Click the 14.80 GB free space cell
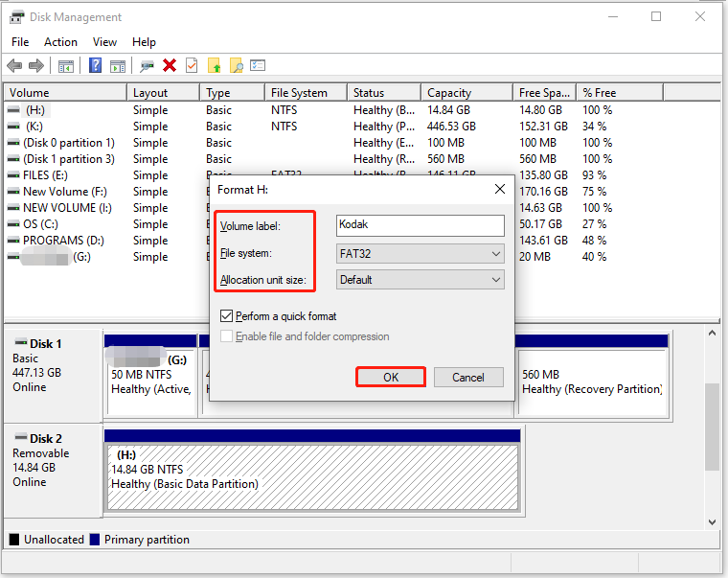 point(540,110)
